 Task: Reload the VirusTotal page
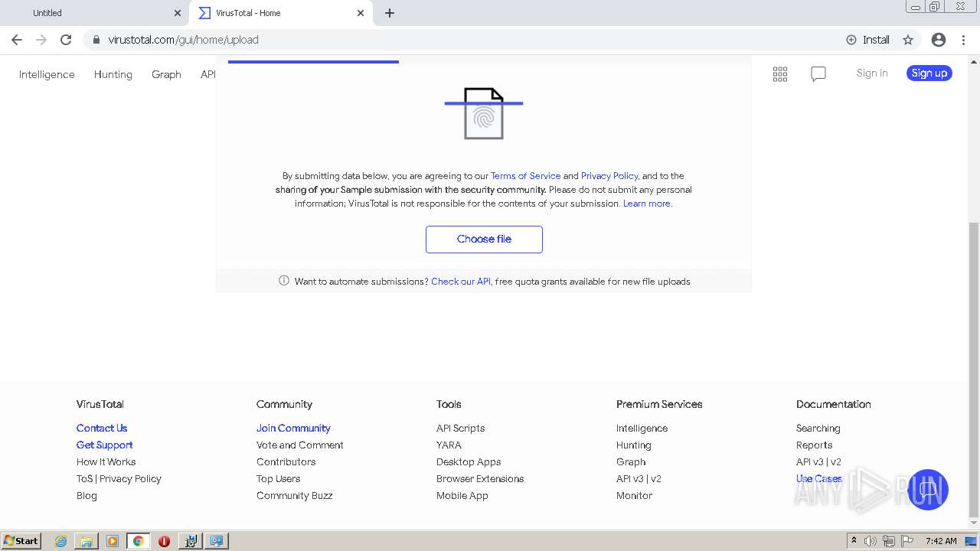pyautogui.click(x=66, y=40)
